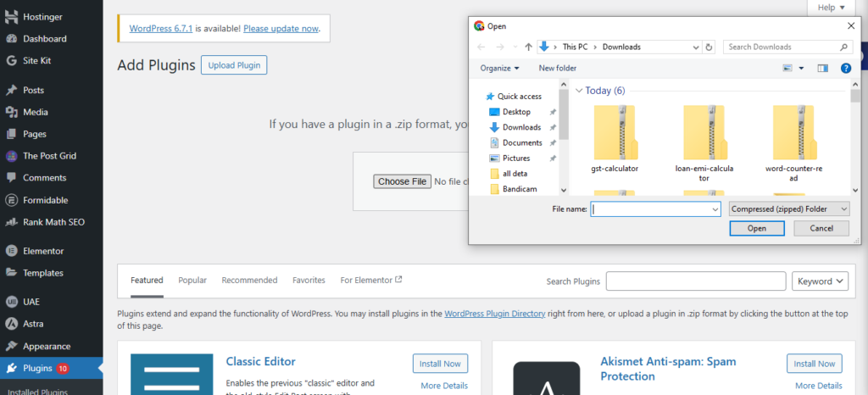868x395 pixels.
Task: Collapse the Today (6) group
Action: point(579,90)
